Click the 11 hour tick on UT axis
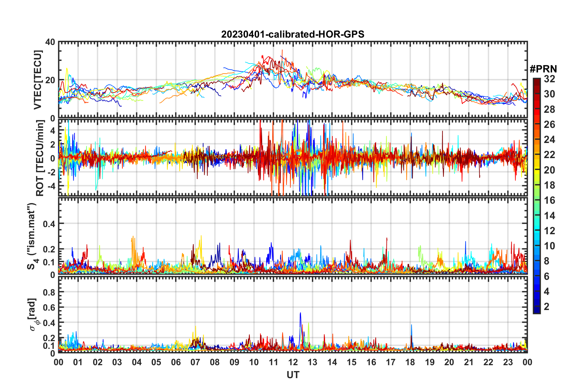The height and width of the screenshot is (392, 586). pos(273,362)
